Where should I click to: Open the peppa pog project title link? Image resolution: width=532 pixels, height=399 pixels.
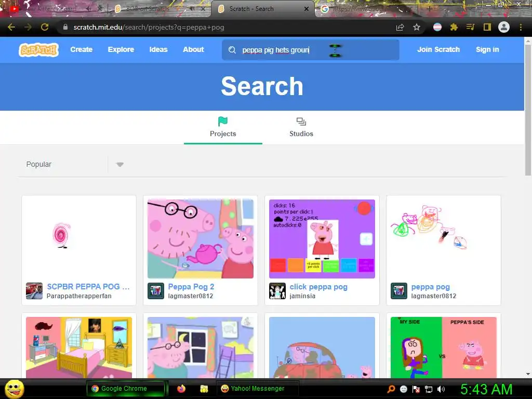430,287
